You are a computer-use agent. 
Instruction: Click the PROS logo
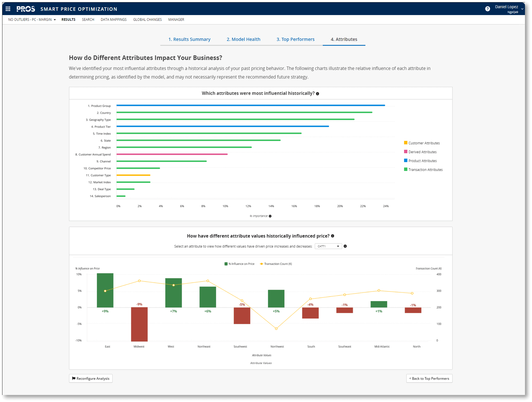tap(26, 9)
